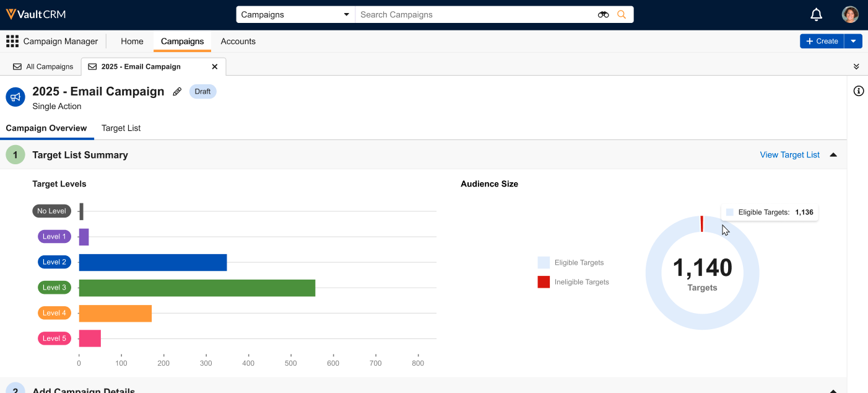This screenshot has width=868, height=393.
Task: Click the user profile avatar
Action: coord(850,14)
